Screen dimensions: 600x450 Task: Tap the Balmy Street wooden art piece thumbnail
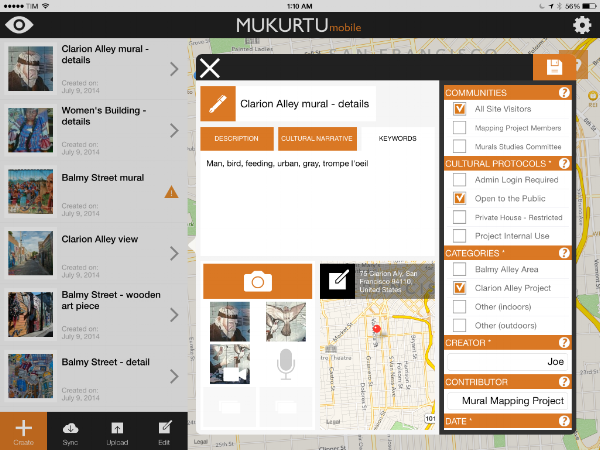[31, 315]
